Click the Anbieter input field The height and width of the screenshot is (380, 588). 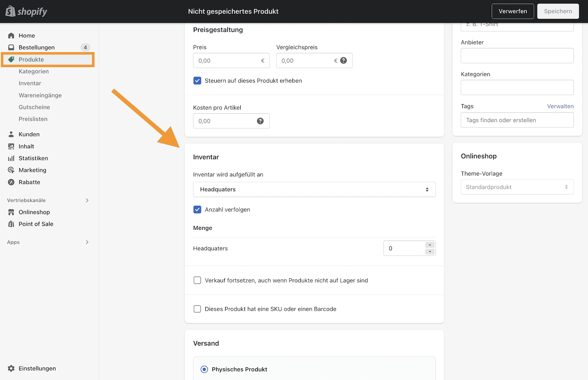[x=517, y=56]
